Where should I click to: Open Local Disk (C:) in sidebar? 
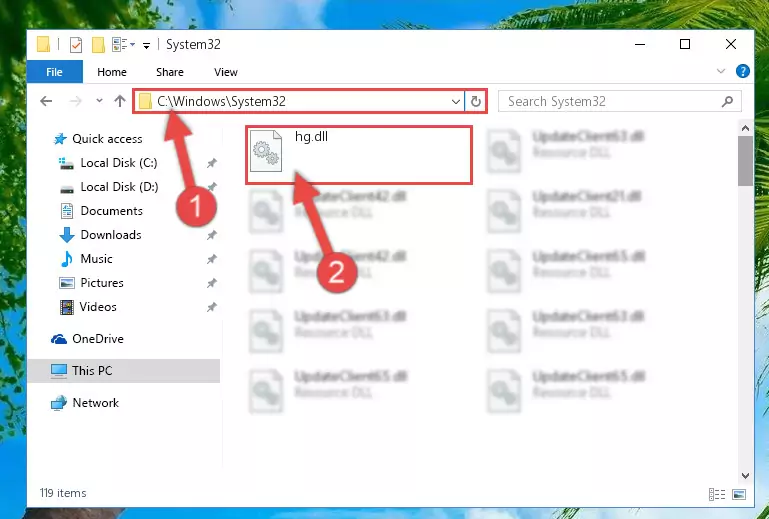119,163
